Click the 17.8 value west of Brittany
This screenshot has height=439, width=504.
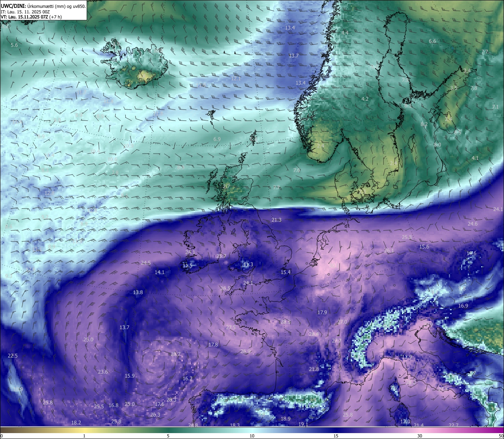[x=213, y=345]
